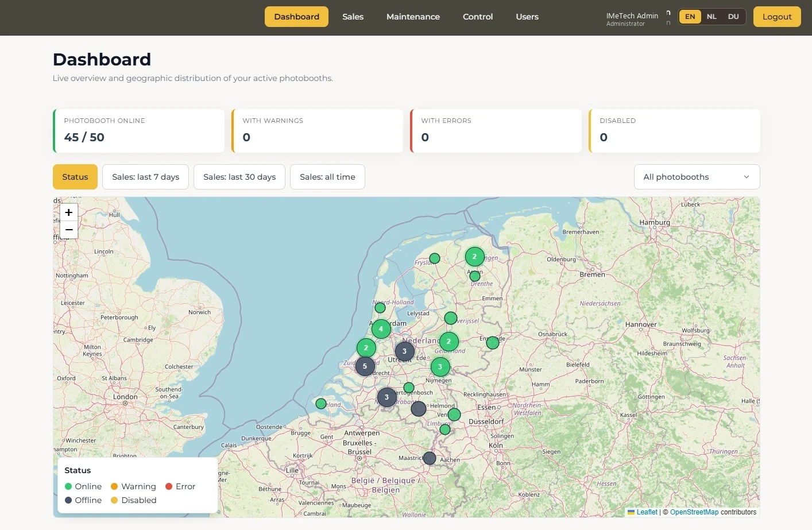812x530 pixels.
Task: Select the green marker below Limburg label
Action: [x=445, y=430]
